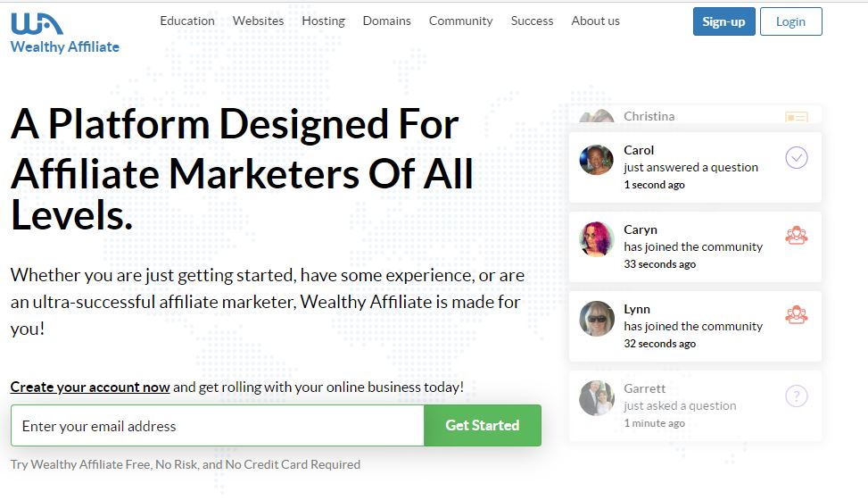Open the Domains menu item
868x500 pixels.
pyautogui.click(x=386, y=21)
